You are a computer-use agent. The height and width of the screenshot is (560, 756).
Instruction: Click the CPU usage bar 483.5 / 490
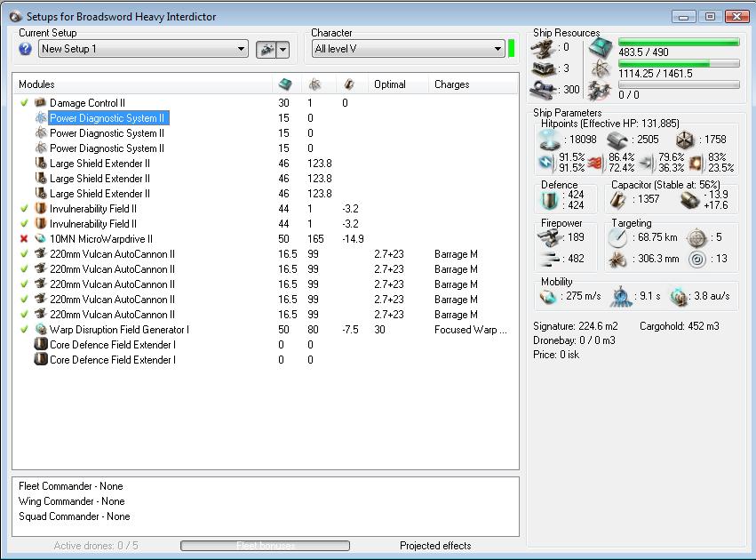click(679, 43)
